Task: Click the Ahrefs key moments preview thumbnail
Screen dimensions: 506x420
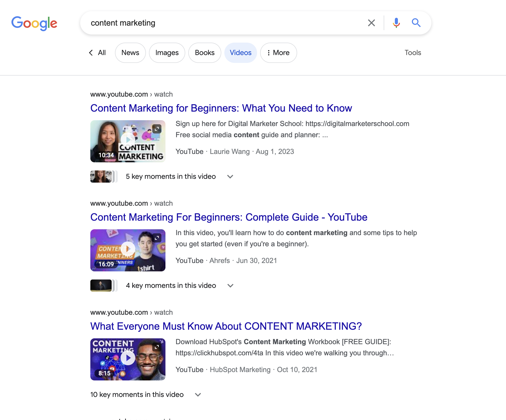Action: [x=101, y=285]
